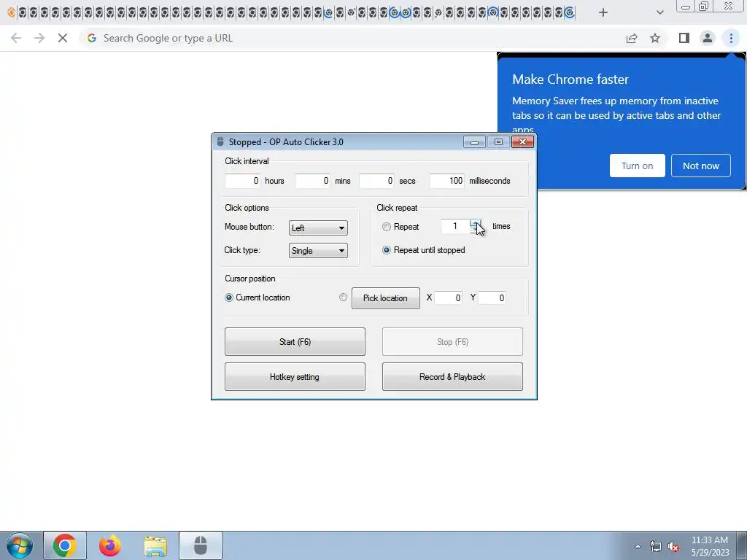Open a new tab with plus
The image size is (747, 560).
coord(603,12)
